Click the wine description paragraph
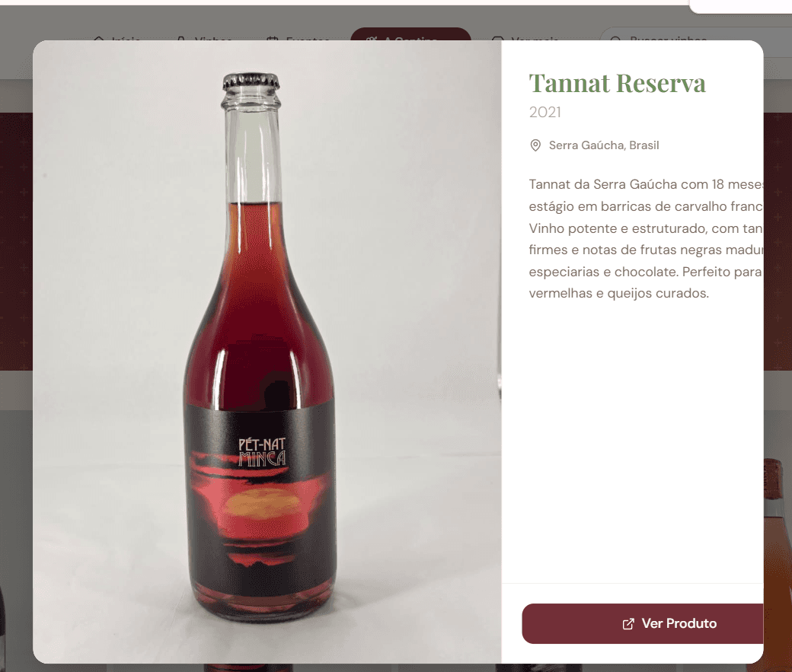The height and width of the screenshot is (672, 792). coord(646,239)
